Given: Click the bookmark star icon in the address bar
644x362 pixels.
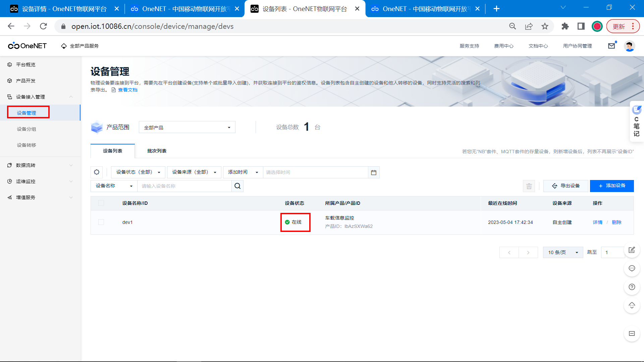Looking at the screenshot, I should pos(545,26).
